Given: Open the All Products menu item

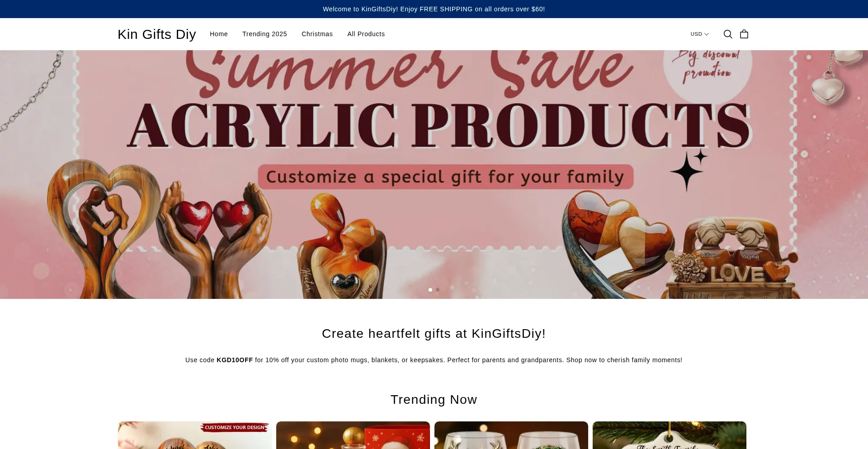Looking at the screenshot, I should tap(366, 34).
